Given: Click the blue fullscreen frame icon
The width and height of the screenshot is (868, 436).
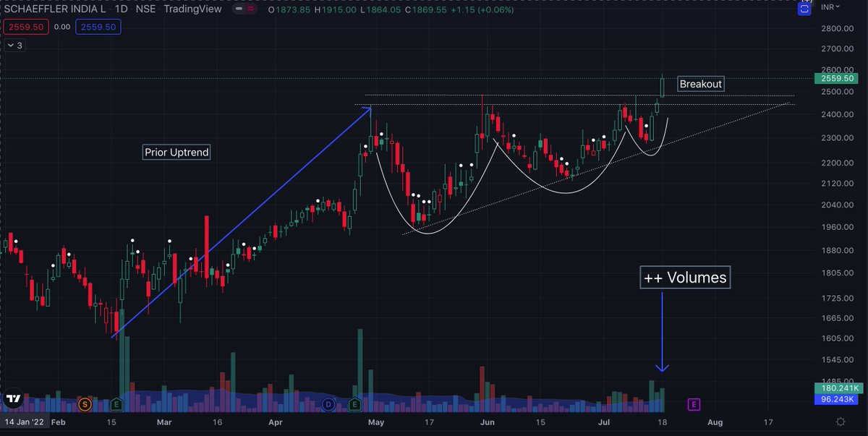Looking at the screenshot, I should [x=803, y=9].
